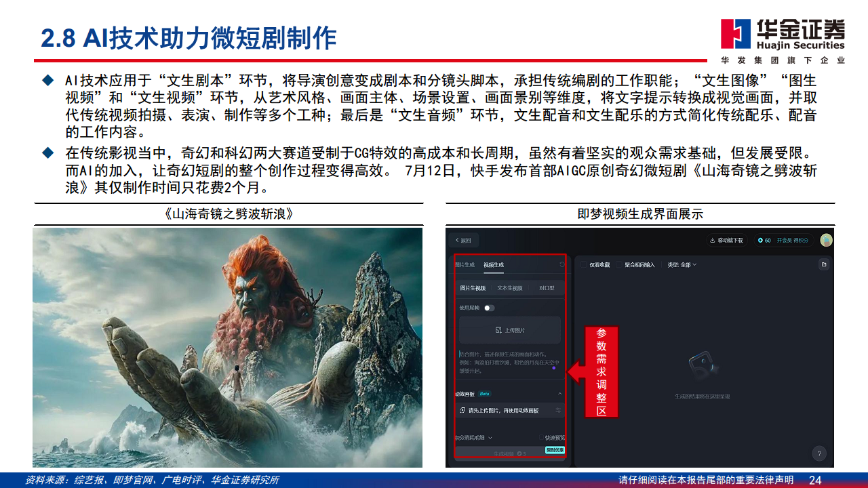Click the folder icon in results panel

point(824,264)
